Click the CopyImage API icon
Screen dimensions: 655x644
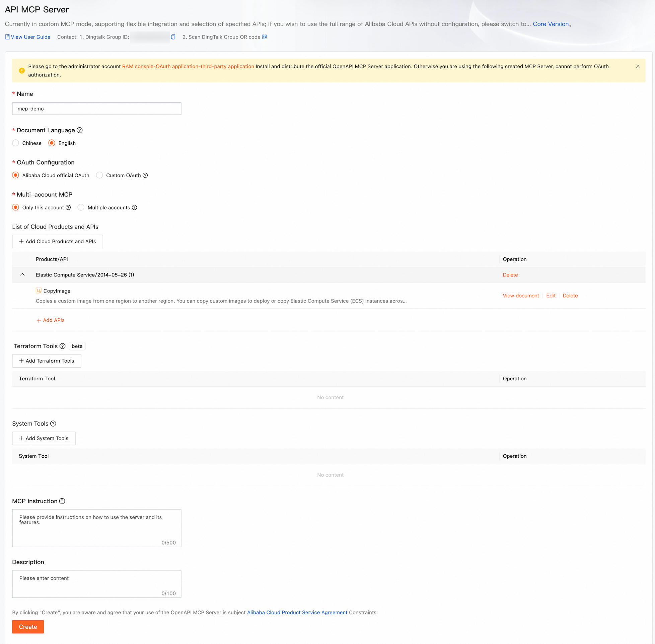point(39,291)
